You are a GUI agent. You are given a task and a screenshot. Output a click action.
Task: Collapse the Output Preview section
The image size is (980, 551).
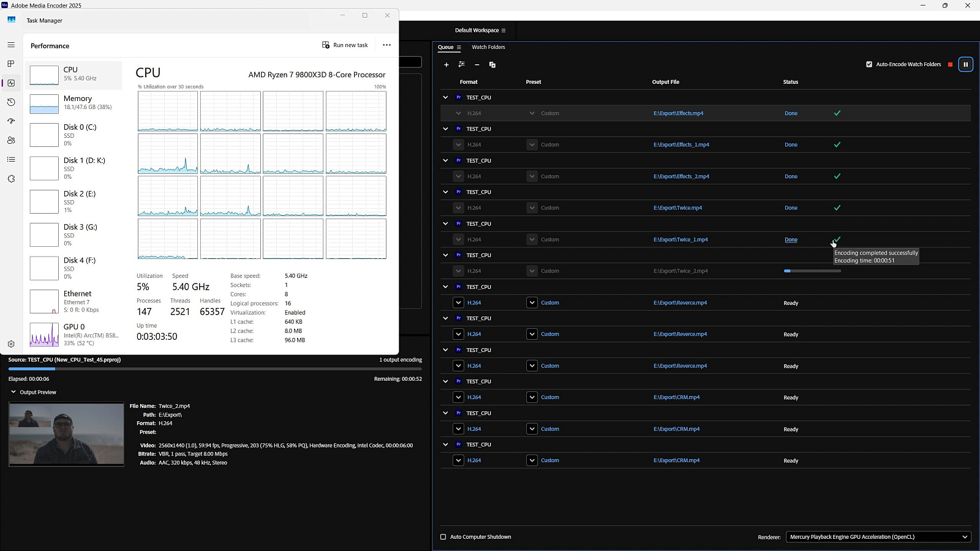point(13,392)
